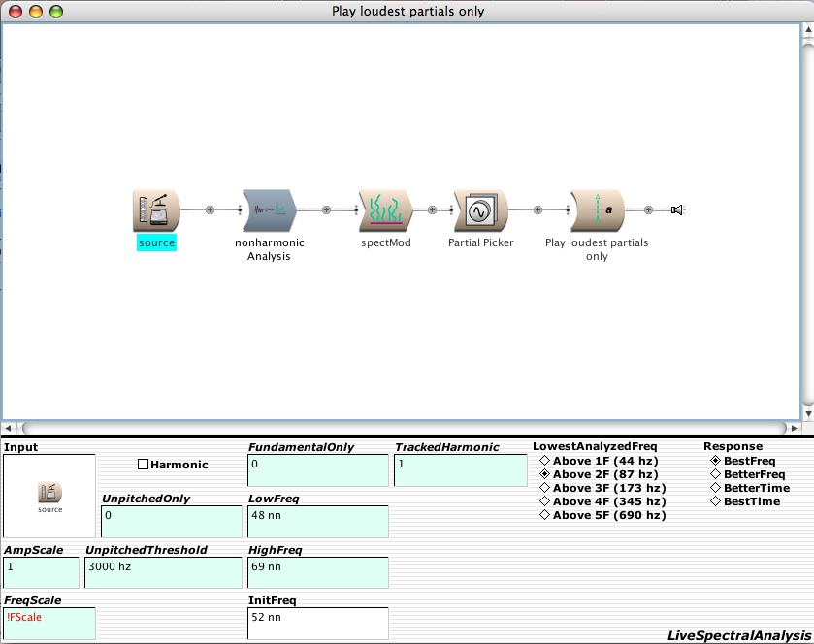Click the Partial Picker label
Image resolution: width=814 pixels, height=644 pixels.
480,242
